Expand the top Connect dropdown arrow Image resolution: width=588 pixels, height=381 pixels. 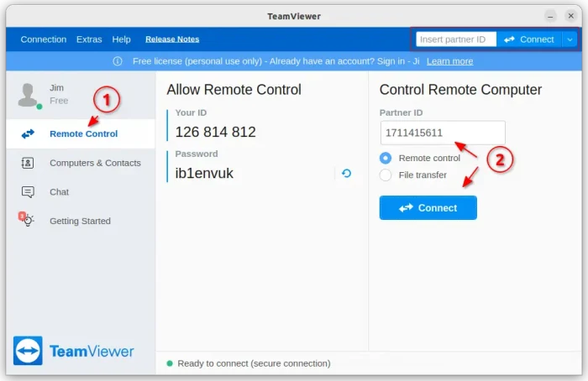click(x=570, y=39)
